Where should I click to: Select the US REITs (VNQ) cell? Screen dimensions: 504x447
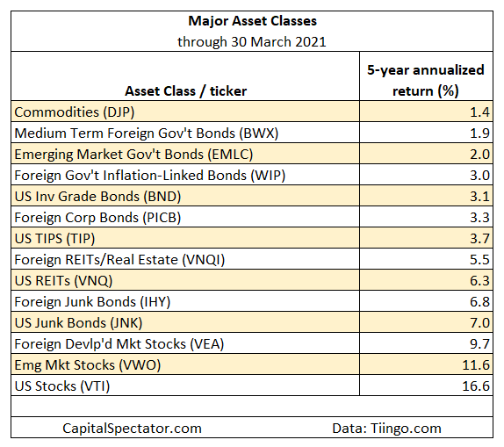click(185, 280)
